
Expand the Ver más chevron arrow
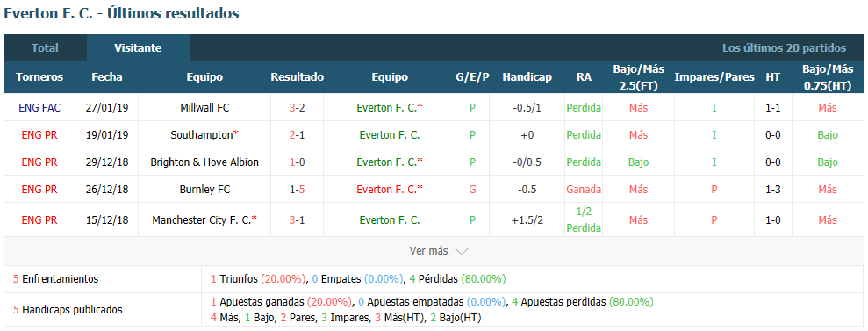click(461, 251)
